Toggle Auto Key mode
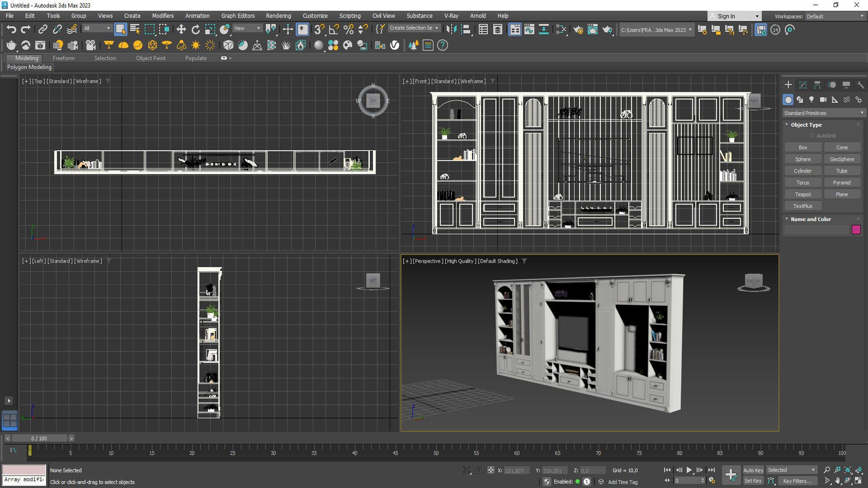868x488 pixels. 753,470
